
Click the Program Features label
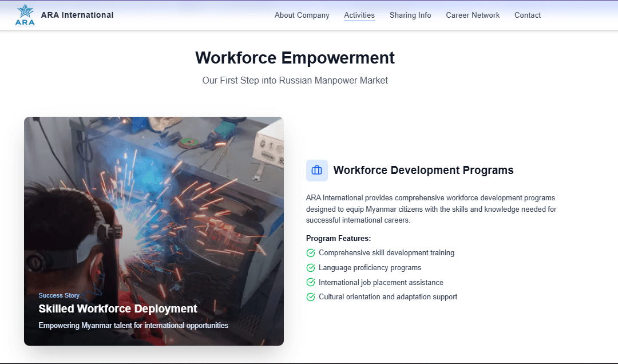(x=339, y=239)
